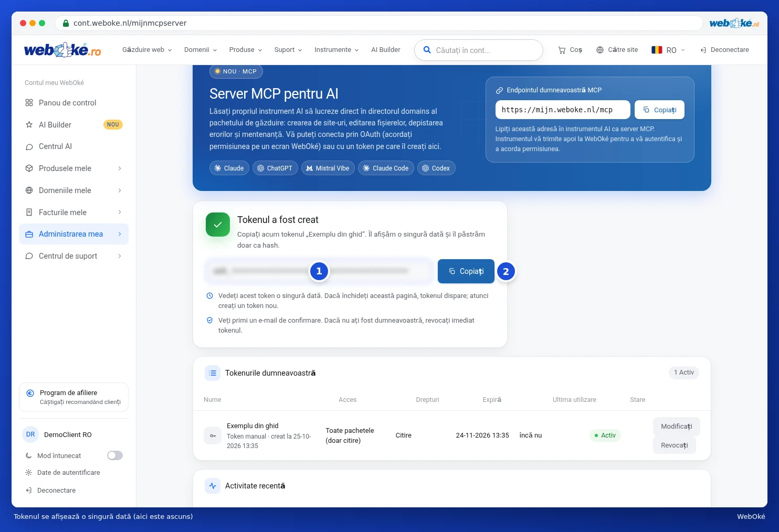The height and width of the screenshot is (532, 779).
Task: Click the padlock icon in the address bar
Action: [66, 23]
